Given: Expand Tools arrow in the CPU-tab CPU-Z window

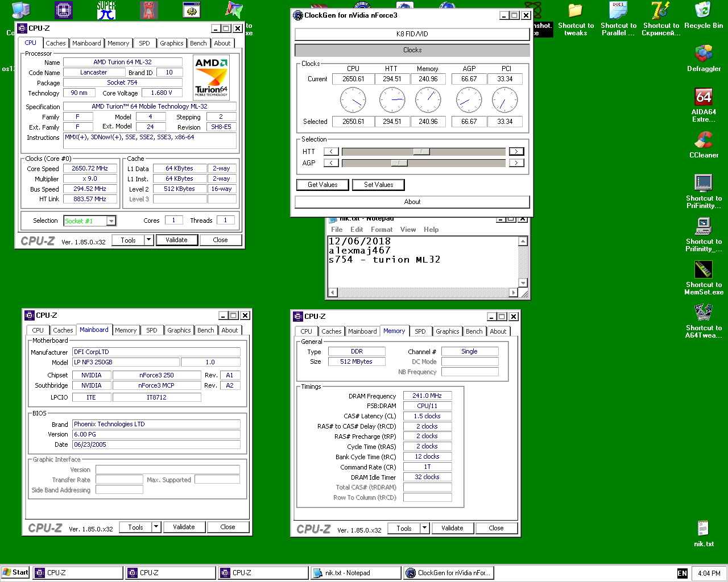Looking at the screenshot, I should [x=149, y=240].
